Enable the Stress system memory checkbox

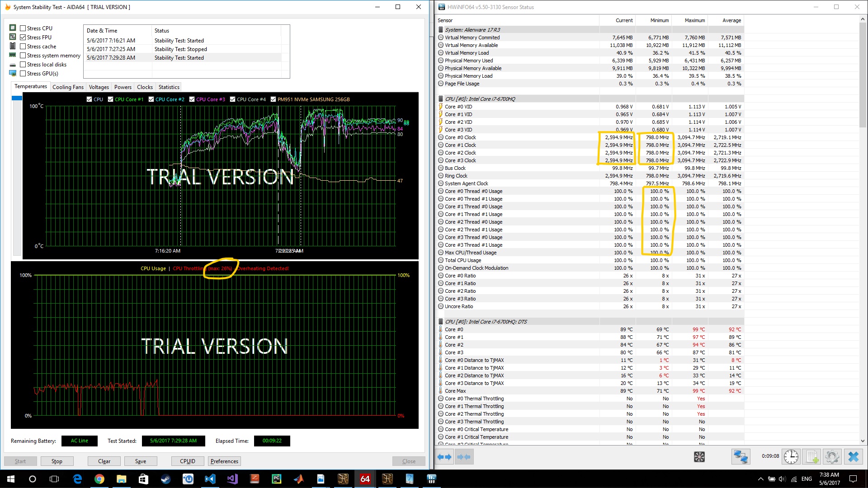tap(23, 56)
